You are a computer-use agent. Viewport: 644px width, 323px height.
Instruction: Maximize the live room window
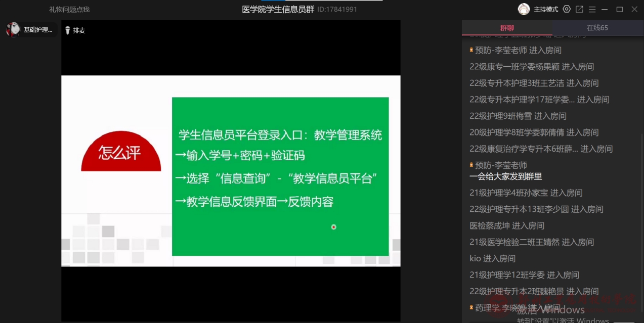[x=620, y=9]
